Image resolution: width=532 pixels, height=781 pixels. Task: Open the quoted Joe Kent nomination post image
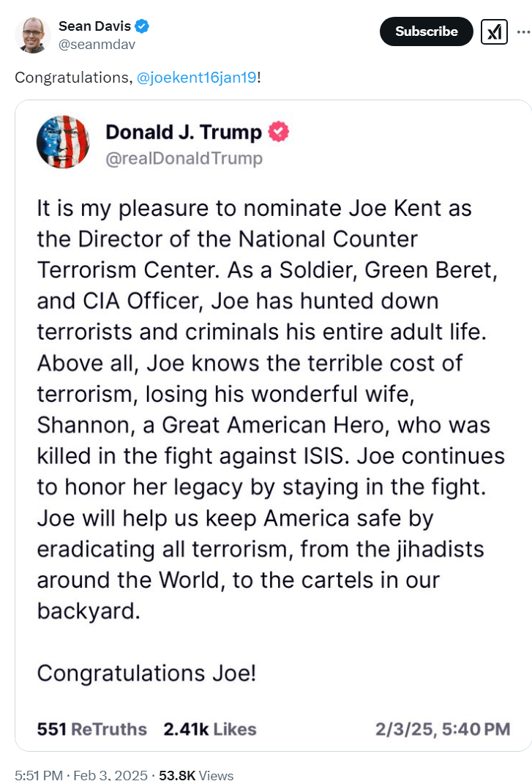(x=274, y=425)
